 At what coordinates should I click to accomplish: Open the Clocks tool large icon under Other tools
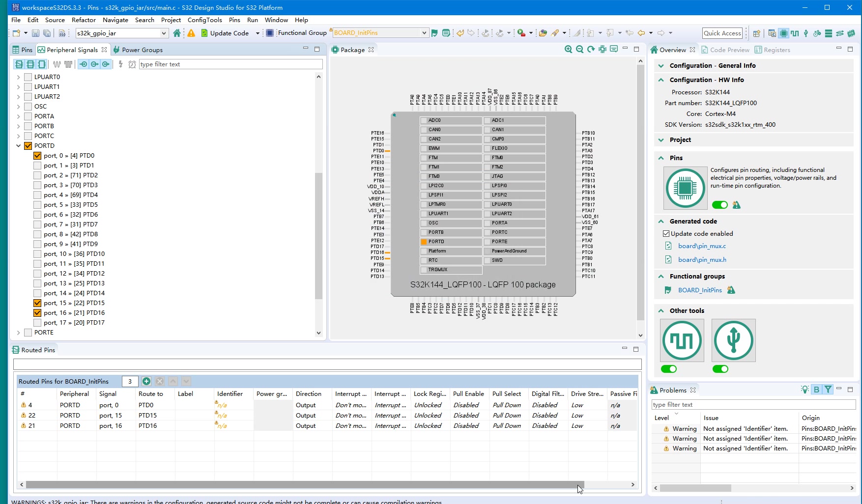pos(682,340)
